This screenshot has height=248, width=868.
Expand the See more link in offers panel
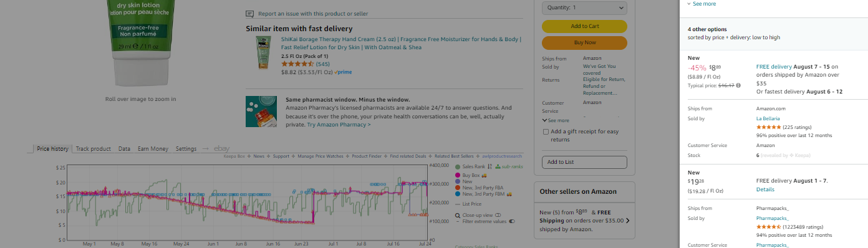point(702,4)
